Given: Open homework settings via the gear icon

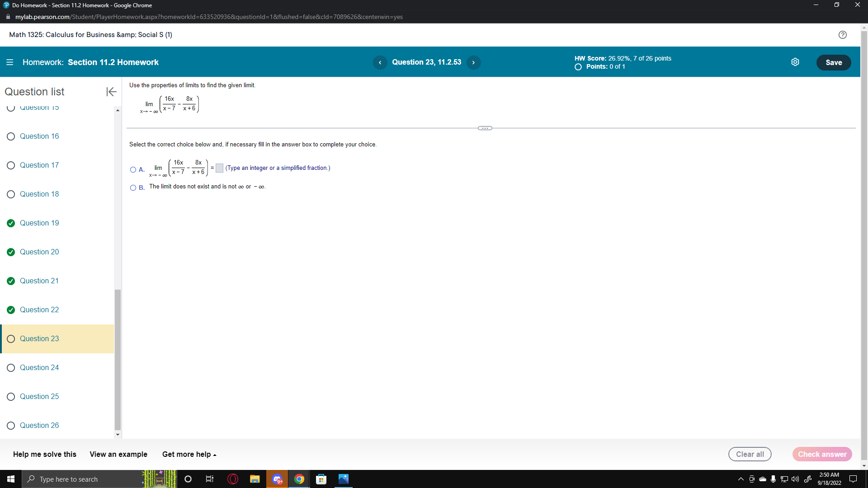Looking at the screenshot, I should 796,62.
